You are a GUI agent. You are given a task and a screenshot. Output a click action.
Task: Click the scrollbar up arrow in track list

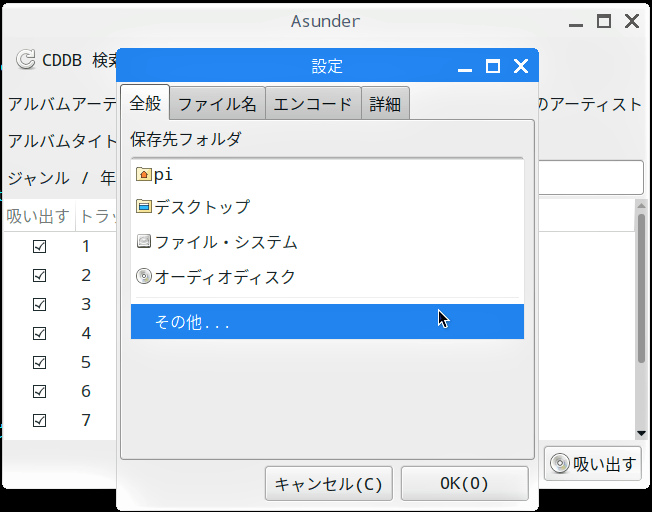click(641, 205)
